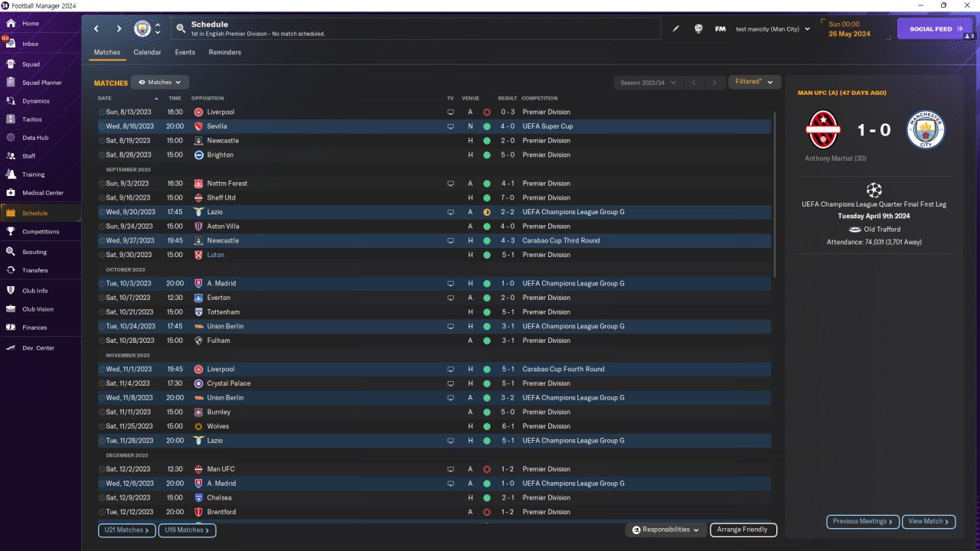Image resolution: width=980 pixels, height=551 pixels.
Task: Click the pencil edit icon
Action: [676, 29]
